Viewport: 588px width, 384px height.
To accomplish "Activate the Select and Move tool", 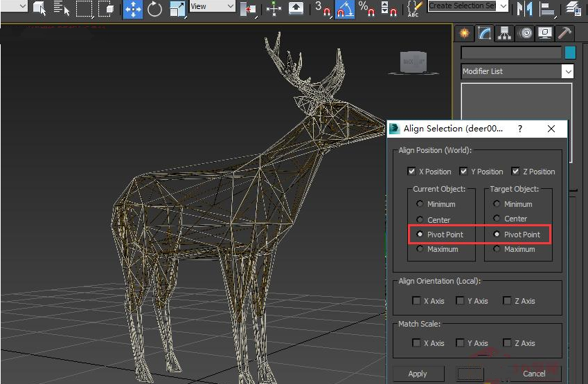I will pyautogui.click(x=133, y=8).
